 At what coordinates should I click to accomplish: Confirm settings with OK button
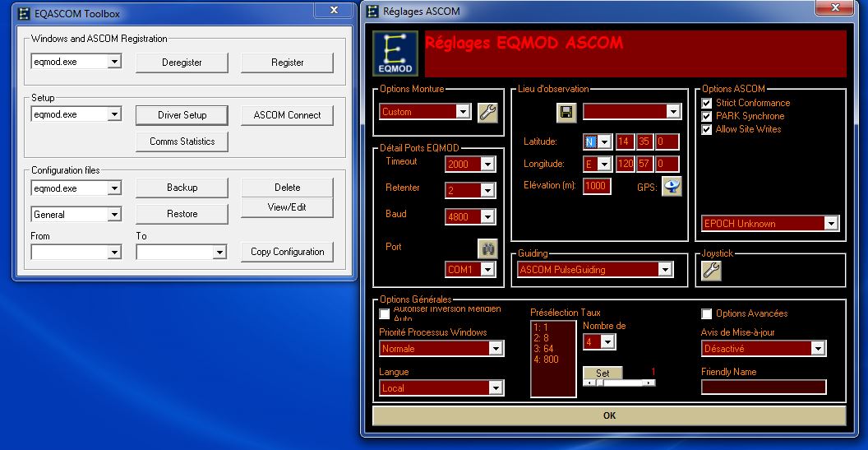coord(609,415)
